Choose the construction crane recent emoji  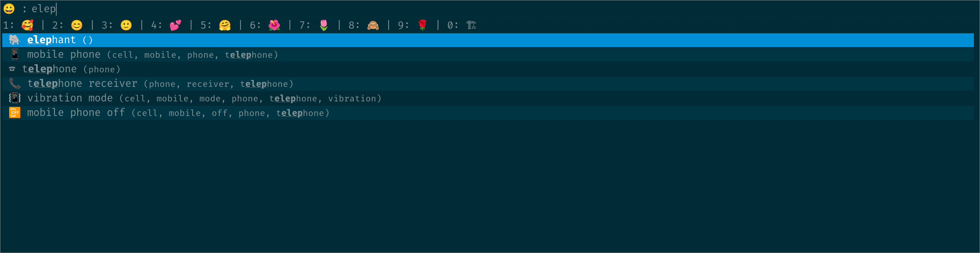point(472,25)
